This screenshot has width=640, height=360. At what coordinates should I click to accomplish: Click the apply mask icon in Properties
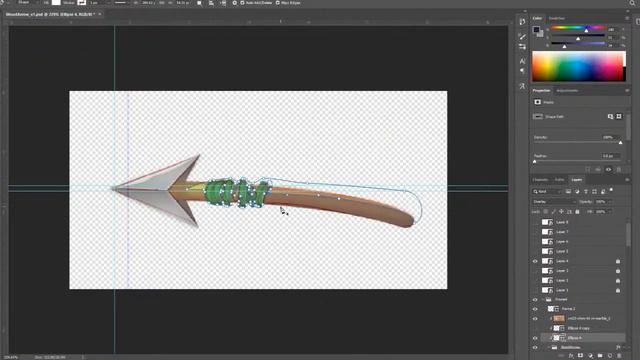pos(598,169)
